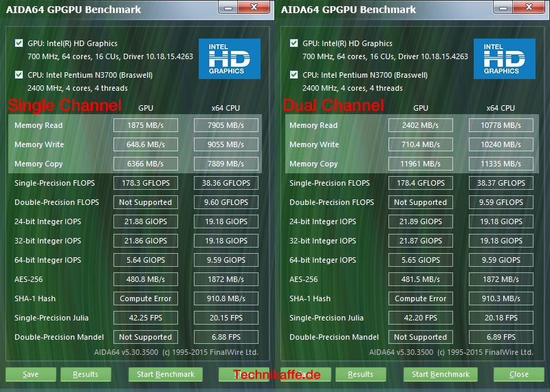Open Results in the left window
This screenshot has height=392, width=550.
click(85, 374)
